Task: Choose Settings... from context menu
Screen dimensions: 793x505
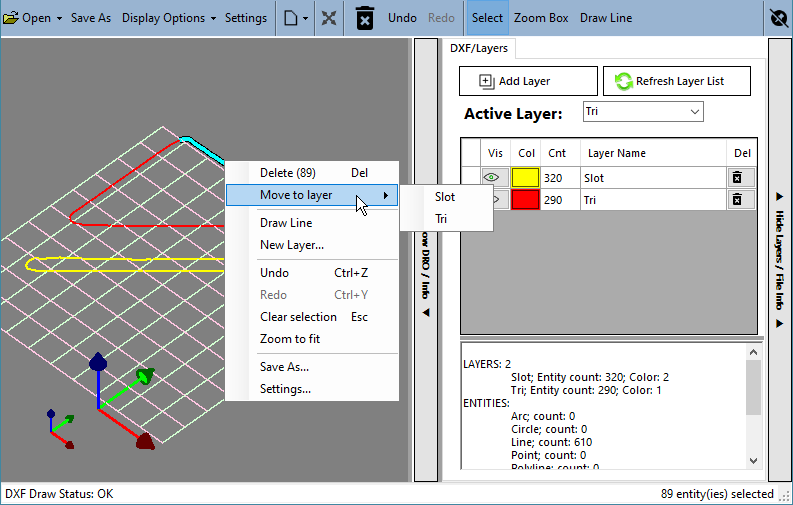Action: [x=312, y=389]
